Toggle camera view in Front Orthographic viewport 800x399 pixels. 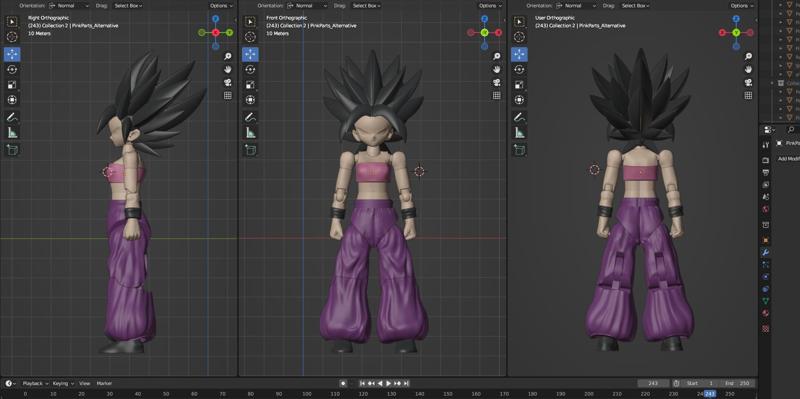click(496, 82)
